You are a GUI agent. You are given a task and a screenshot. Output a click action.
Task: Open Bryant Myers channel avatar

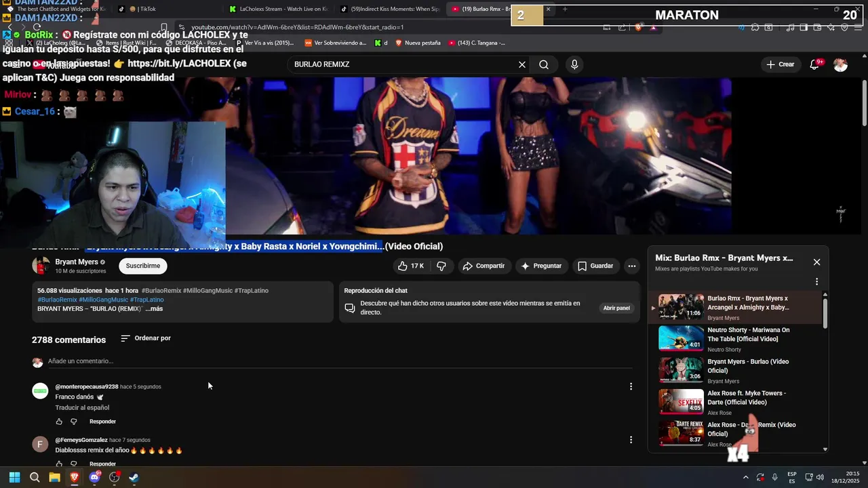pos(41,266)
